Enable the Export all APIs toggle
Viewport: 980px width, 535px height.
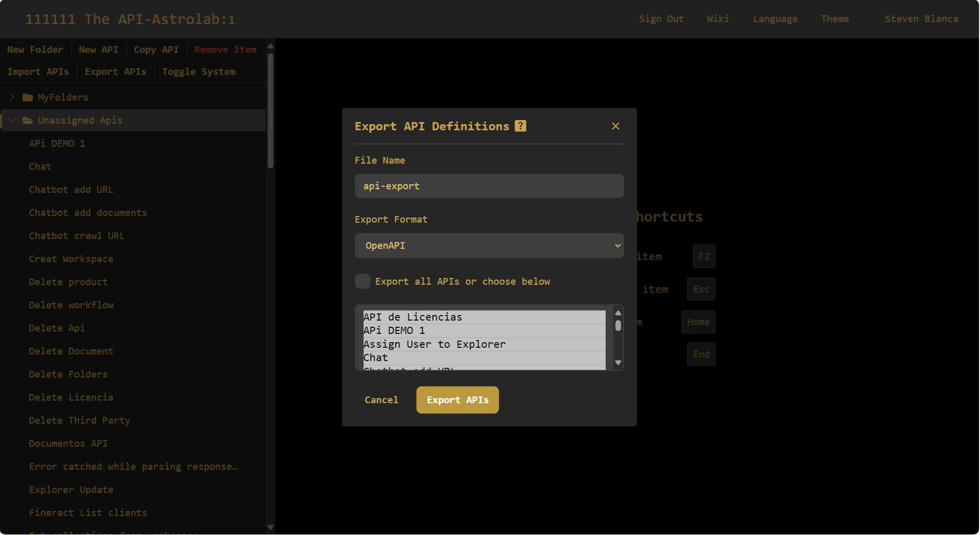point(362,281)
